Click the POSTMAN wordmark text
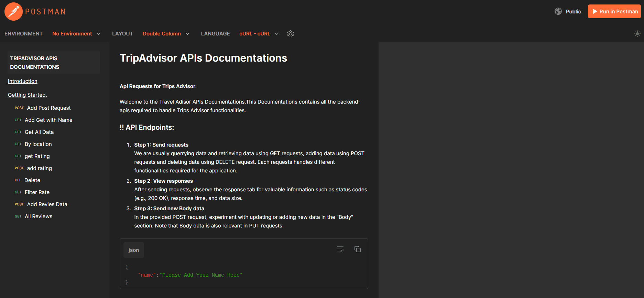Viewport: 644px width, 298px height. 45,12
